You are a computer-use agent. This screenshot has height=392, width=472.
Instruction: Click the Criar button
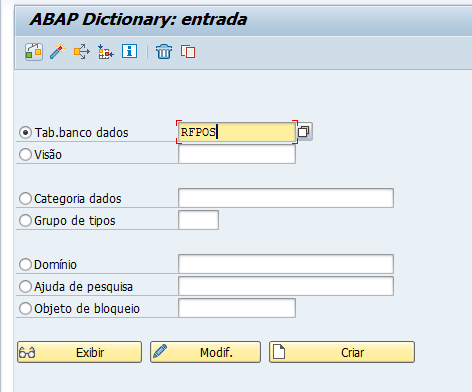tap(342, 352)
